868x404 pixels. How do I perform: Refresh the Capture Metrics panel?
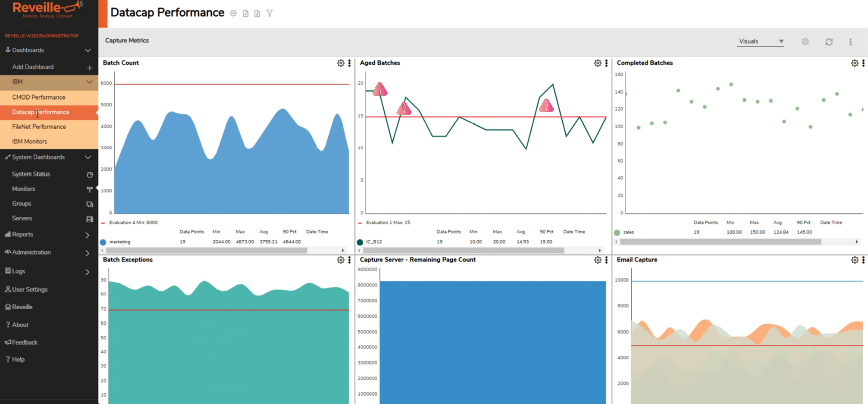[x=829, y=42]
